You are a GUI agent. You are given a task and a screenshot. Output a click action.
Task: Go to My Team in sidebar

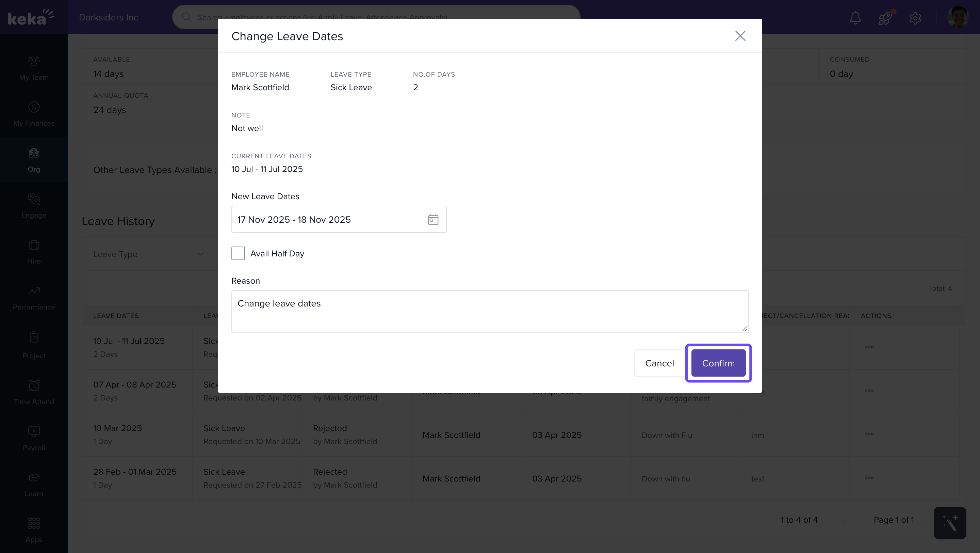[34, 68]
